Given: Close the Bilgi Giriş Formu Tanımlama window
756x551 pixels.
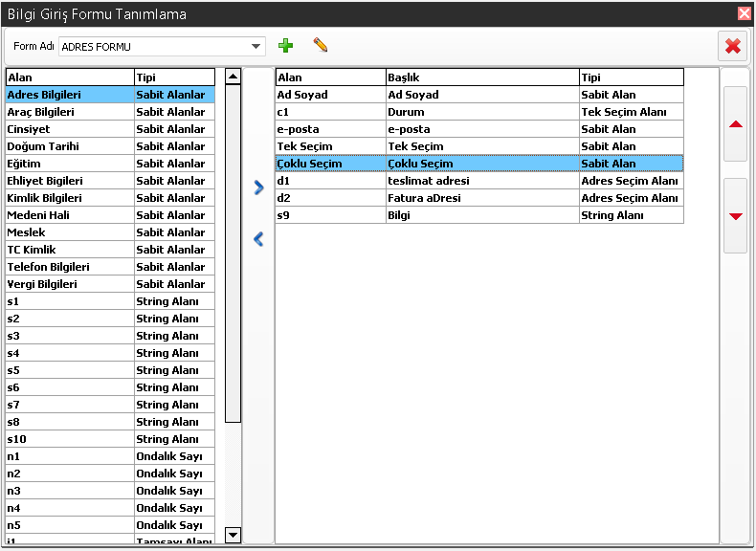Looking at the screenshot, I should (745, 13).
